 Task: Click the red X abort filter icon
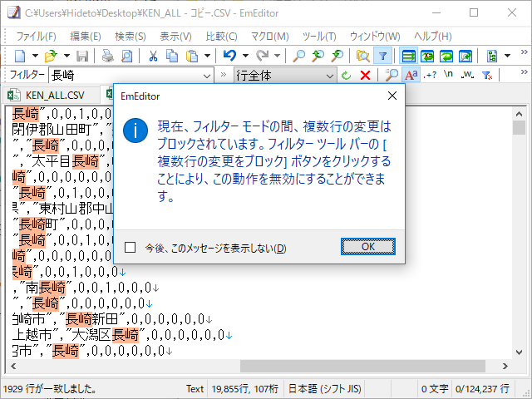pyautogui.click(x=366, y=75)
